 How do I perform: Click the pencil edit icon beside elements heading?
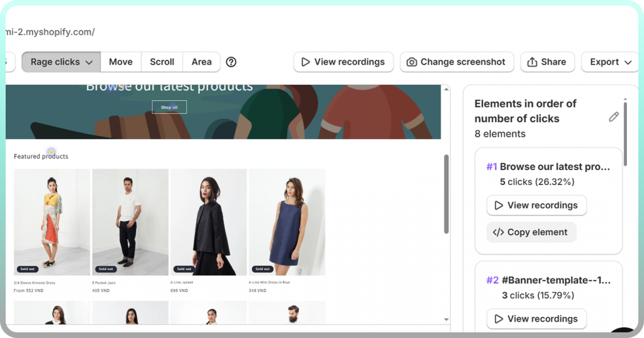coord(614,116)
